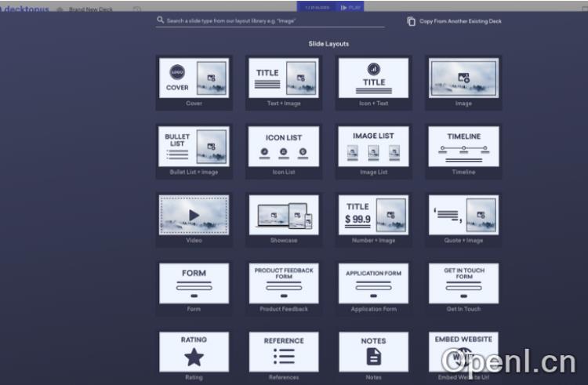Image resolution: width=588 pixels, height=385 pixels.
Task: Choose the Text + Image layout
Action: [x=283, y=78]
